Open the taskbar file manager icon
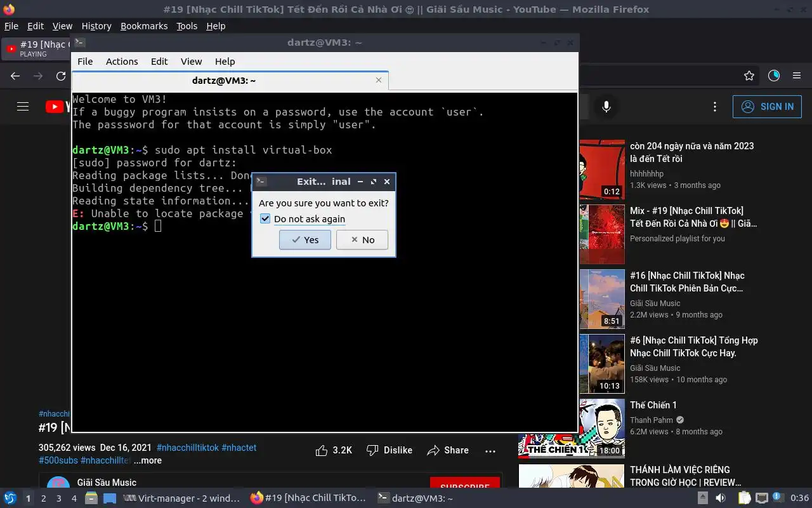Viewport: 812px width, 508px height. click(91, 498)
